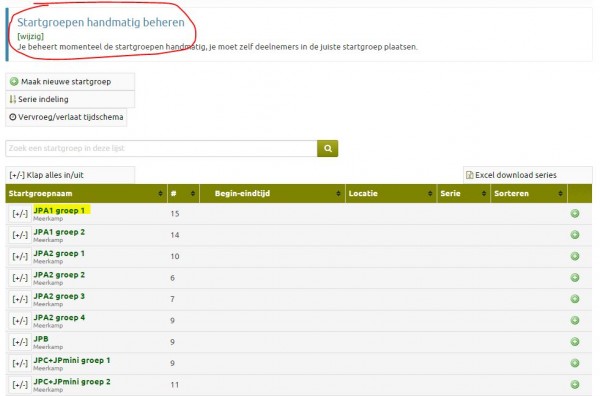Sort by the # column header
This screenshot has height=396, width=600.
click(183, 194)
